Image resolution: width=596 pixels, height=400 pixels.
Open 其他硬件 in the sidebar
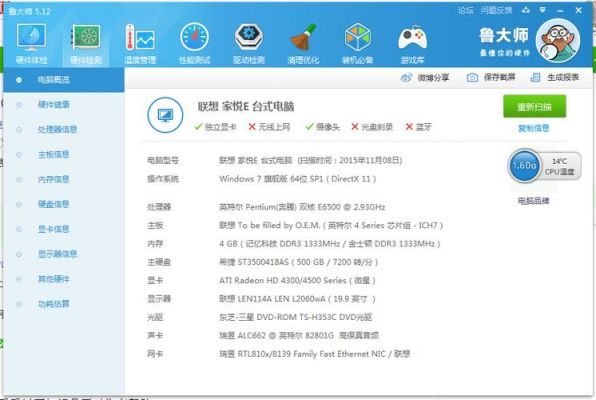point(54,279)
